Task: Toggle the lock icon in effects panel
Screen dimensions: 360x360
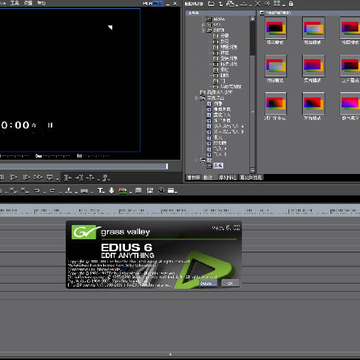Action: click(x=291, y=4)
